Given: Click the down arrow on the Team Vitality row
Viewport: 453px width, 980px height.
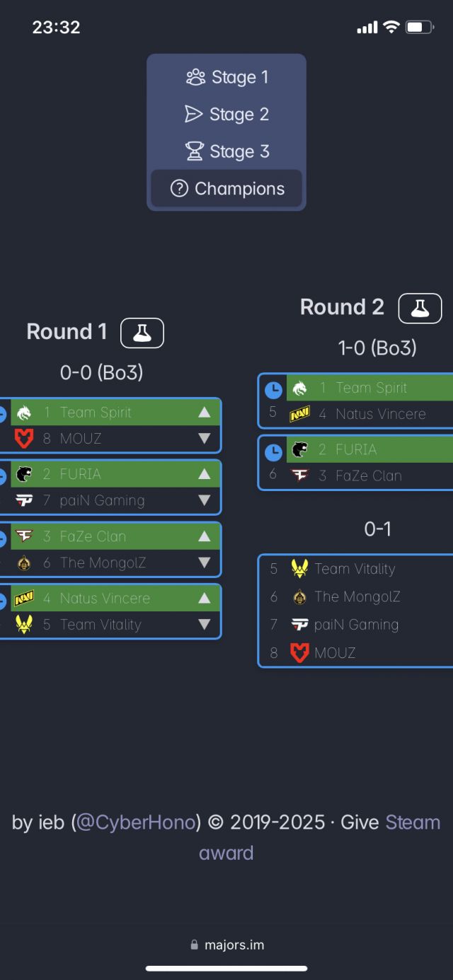Looking at the screenshot, I should tap(205, 625).
